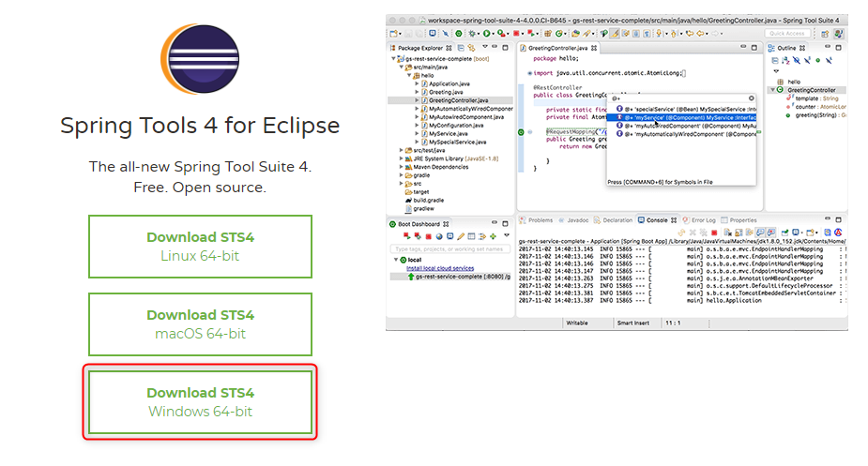The height and width of the screenshot is (466, 868).
Task: Click the Quick Access search field
Action: 785,34
